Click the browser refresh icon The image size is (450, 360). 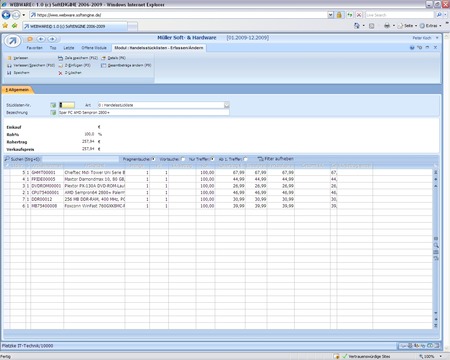350,15
